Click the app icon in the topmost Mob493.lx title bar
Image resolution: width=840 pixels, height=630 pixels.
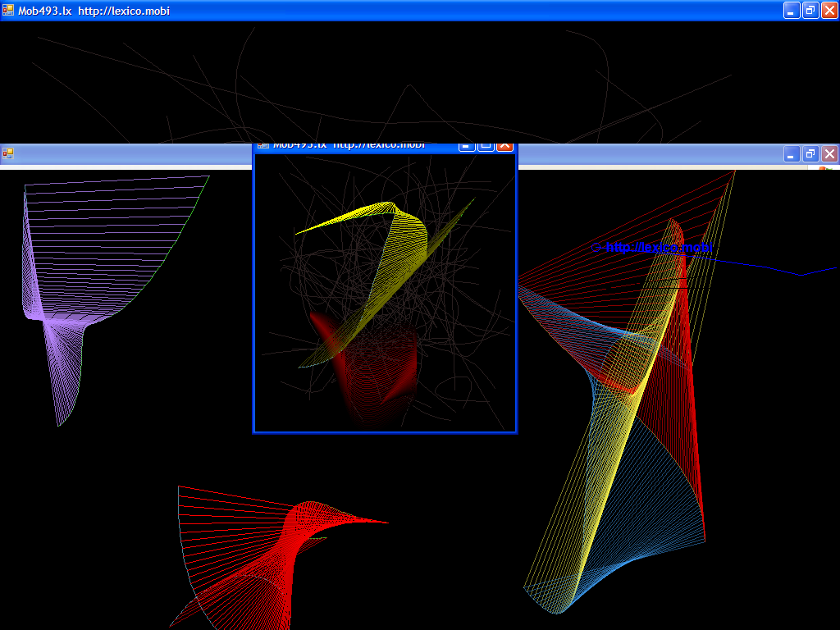[x=8, y=11]
